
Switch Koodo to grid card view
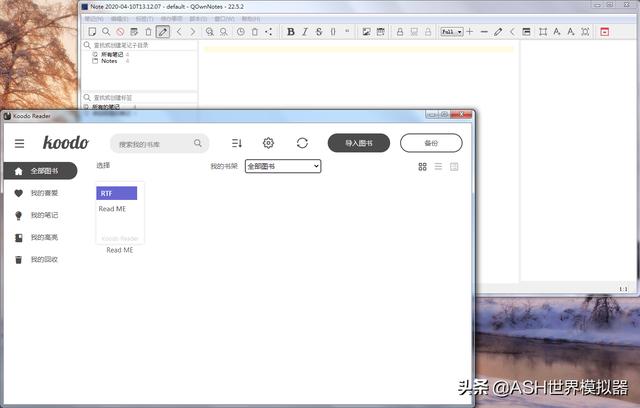coord(422,166)
